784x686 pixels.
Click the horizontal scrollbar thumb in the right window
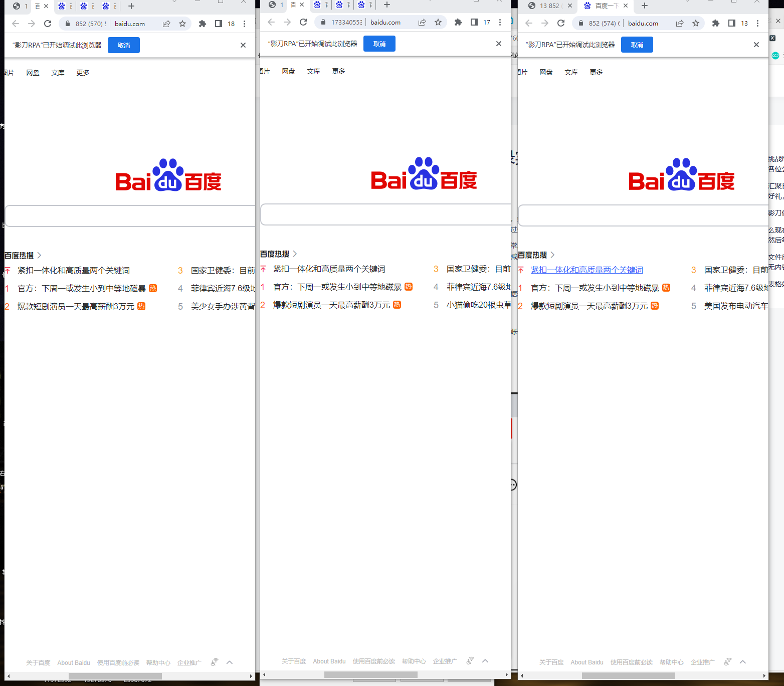pos(629,676)
